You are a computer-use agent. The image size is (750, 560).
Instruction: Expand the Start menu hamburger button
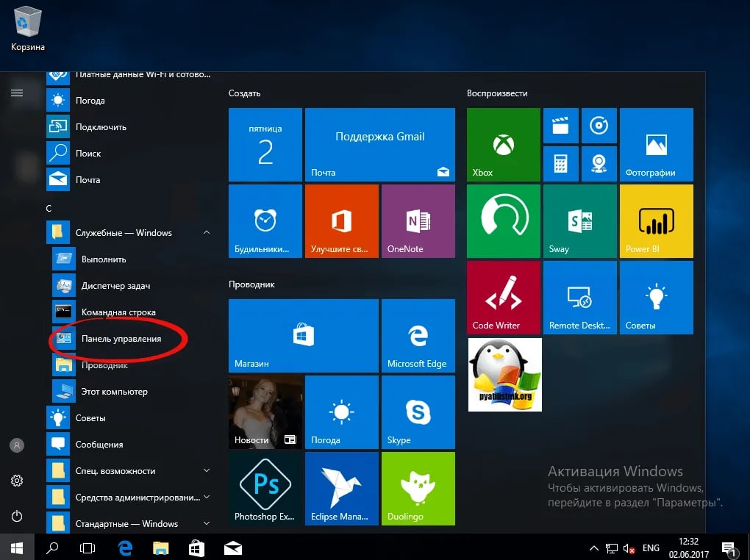tap(17, 93)
